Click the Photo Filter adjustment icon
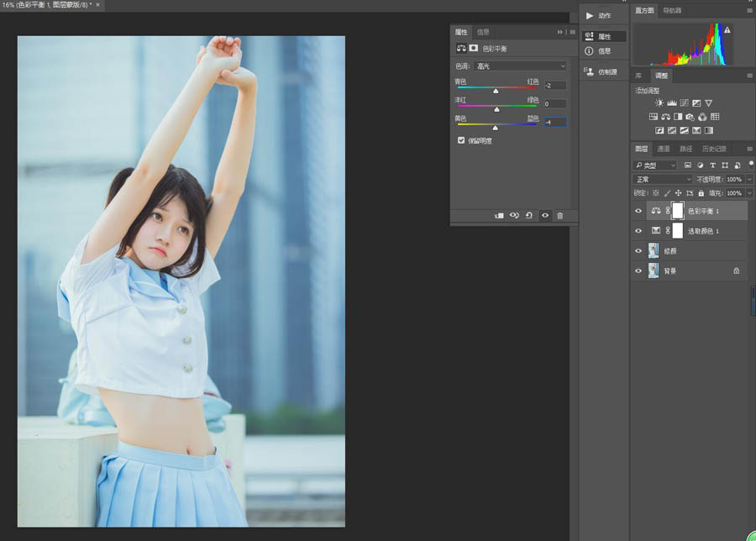 tap(690, 117)
